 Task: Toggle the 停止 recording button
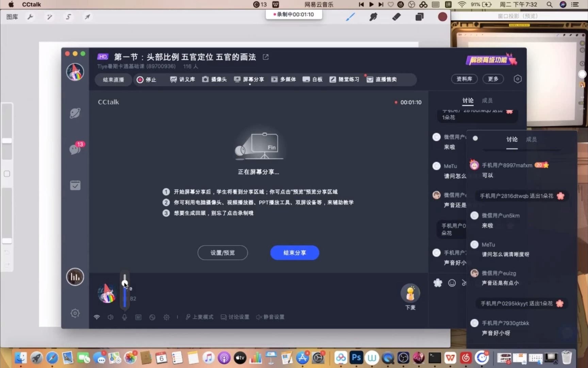146,79
